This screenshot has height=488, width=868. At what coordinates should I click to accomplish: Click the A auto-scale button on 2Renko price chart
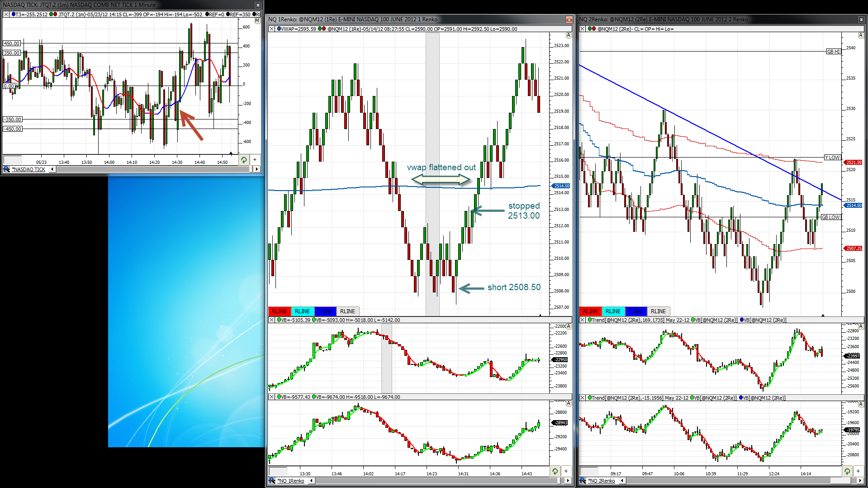pyautogui.click(x=861, y=35)
